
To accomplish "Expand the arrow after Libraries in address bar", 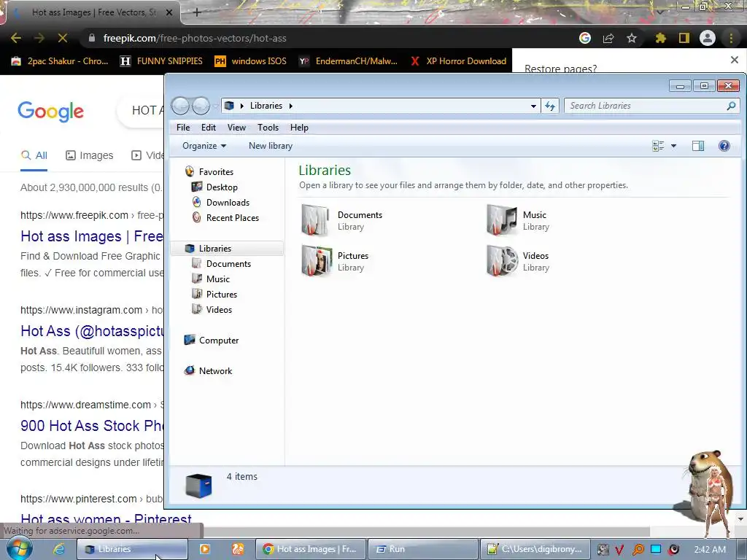I will (290, 106).
